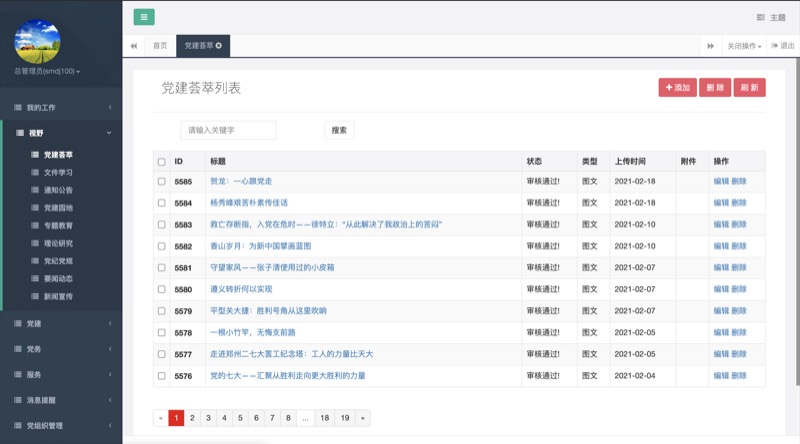800x444 pixels.
Task: Open 专题教育 in sidebar menu
Action: [58, 225]
